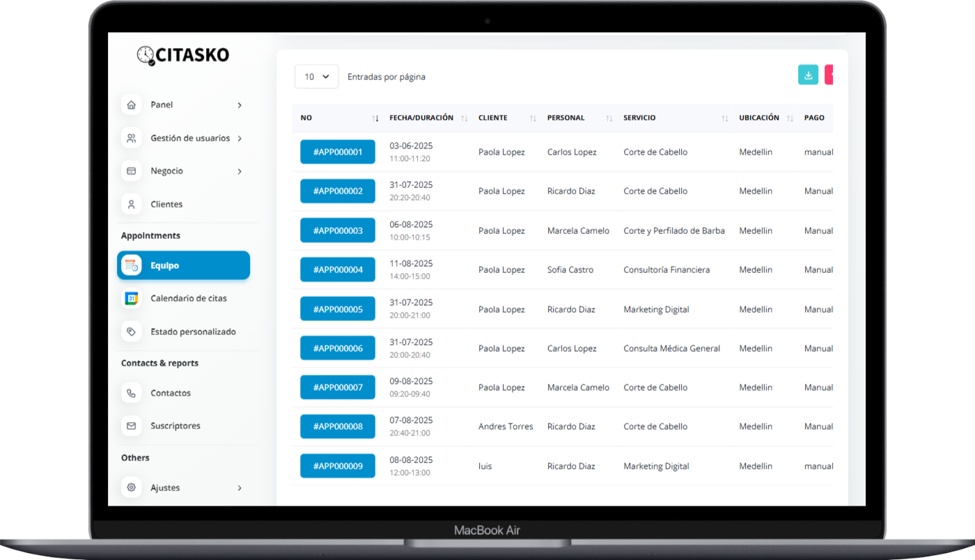Expand the Panel submenu chevron
Viewport: 975px width, 560px height.
click(x=240, y=105)
